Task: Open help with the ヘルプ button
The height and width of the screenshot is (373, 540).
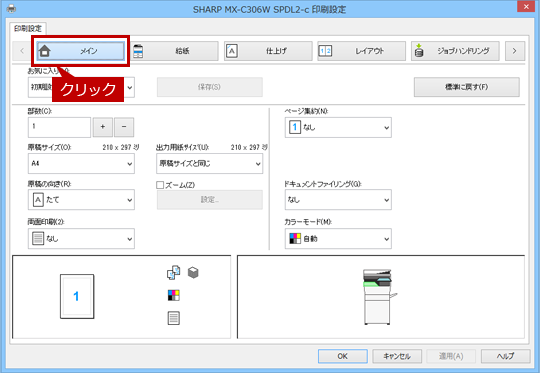Action: (505, 356)
